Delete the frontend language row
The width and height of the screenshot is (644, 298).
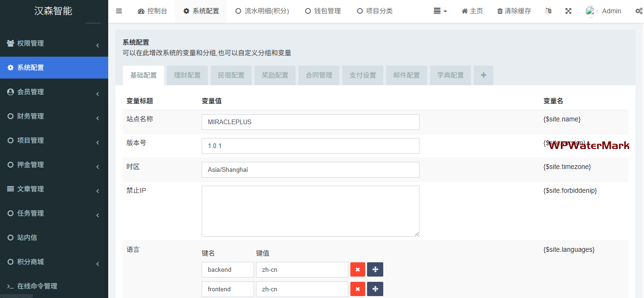click(358, 289)
